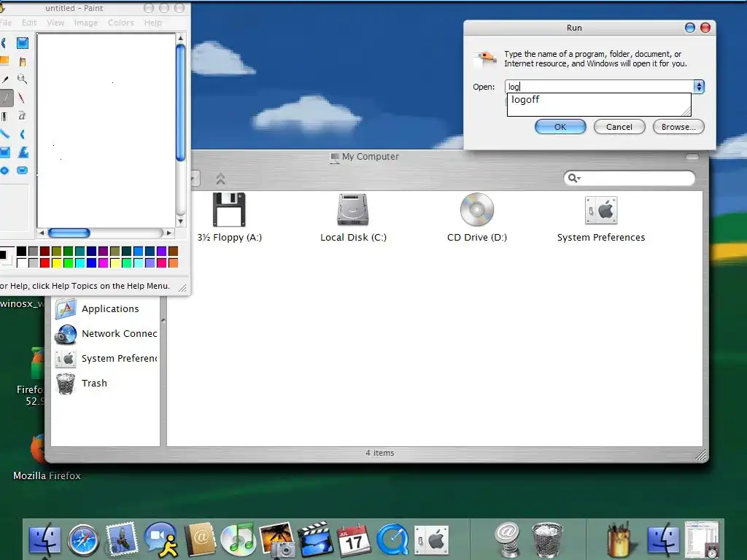The height and width of the screenshot is (560, 747).
Task: Choose the orange swatch in Paint palette
Action: 174,262
